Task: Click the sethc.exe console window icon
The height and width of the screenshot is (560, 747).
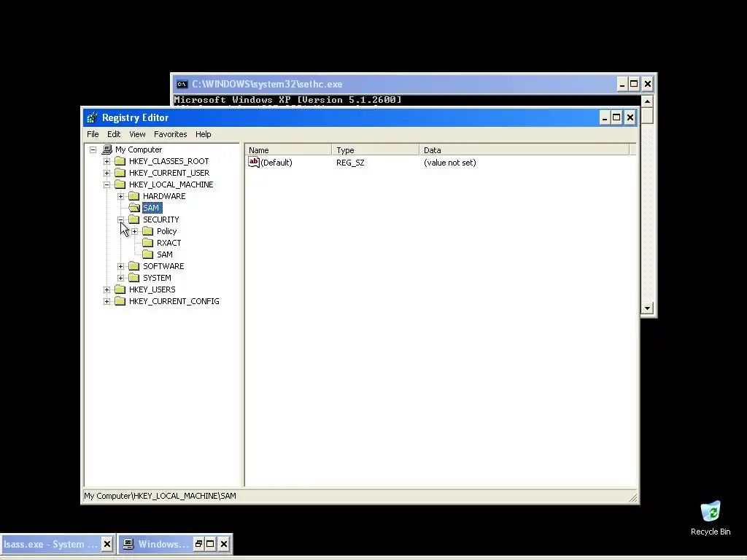Action: point(182,85)
